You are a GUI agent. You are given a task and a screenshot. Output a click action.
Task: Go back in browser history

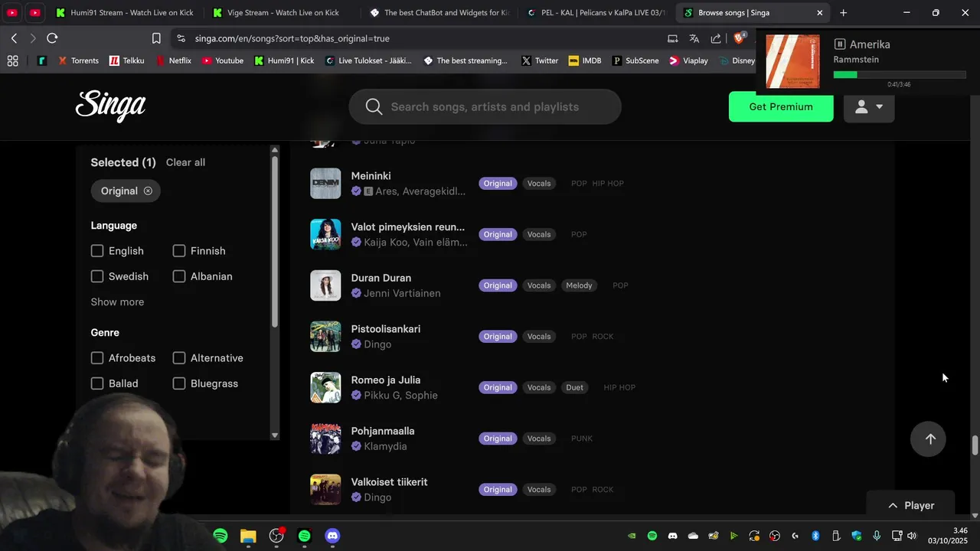(14, 38)
